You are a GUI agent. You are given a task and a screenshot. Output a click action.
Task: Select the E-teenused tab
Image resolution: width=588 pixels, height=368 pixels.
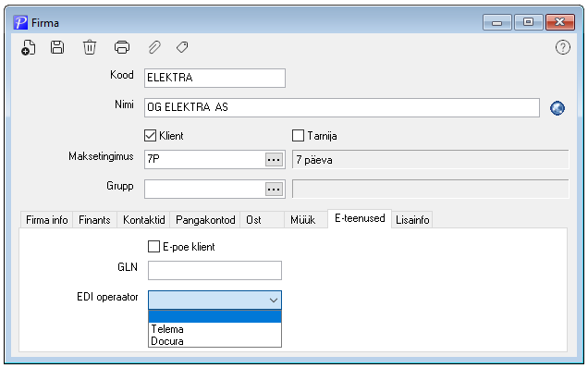[360, 218]
